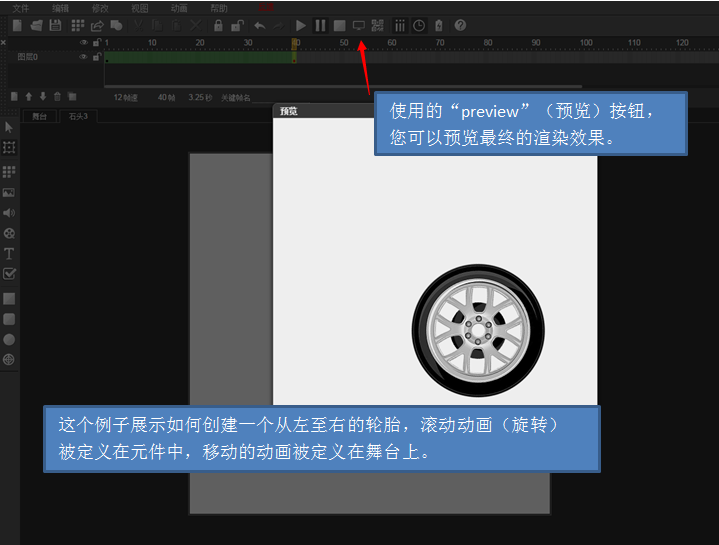The width and height of the screenshot is (719, 545).
Task: Open the help question mark icon
Action: (x=460, y=25)
